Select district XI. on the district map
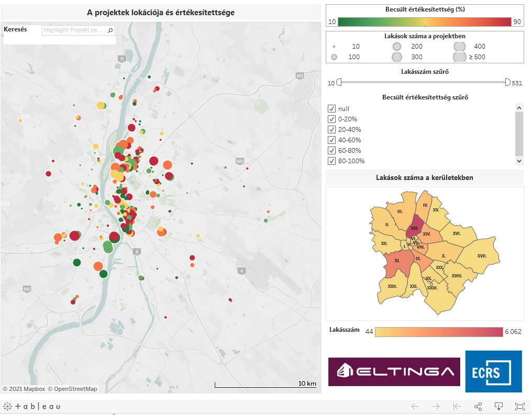The height and width of the screenshot is (415, 532). coord(396,261)
